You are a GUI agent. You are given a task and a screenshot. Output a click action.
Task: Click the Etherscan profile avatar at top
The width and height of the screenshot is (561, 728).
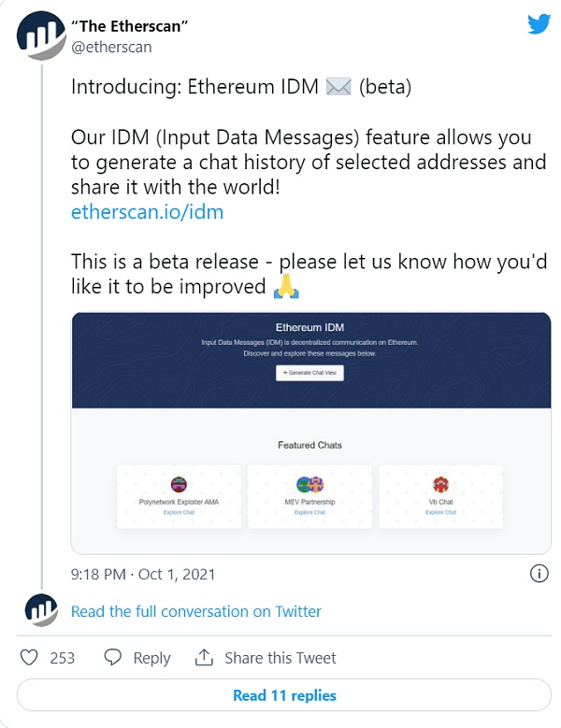tap(40, 36)
